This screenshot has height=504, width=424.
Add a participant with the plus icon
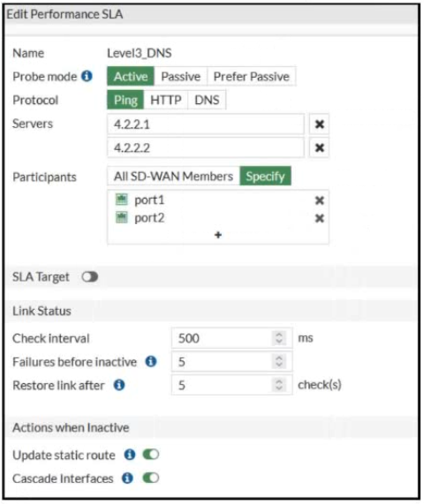click(x=218, y=235)
